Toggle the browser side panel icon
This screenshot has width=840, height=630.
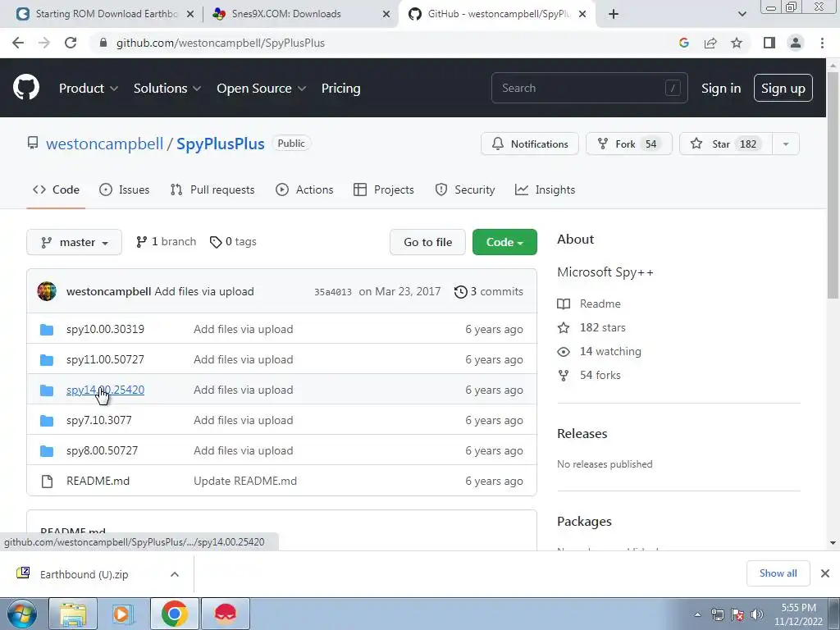point(769,43)
